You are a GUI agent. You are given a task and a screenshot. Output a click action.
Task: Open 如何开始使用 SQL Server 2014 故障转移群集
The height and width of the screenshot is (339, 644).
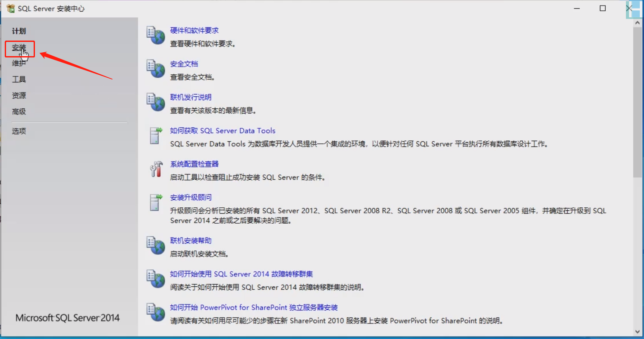pyautogui.click(x=242, y=274)
